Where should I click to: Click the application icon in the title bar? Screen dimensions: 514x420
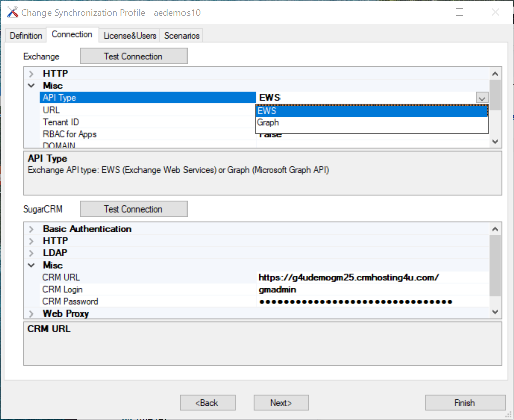pyautogui.click(x=13, y=12)
